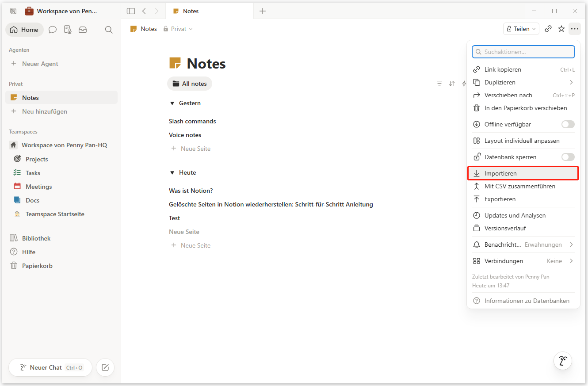
Task: Click the Neuer Chat button
Action: (x=50, y=367)
